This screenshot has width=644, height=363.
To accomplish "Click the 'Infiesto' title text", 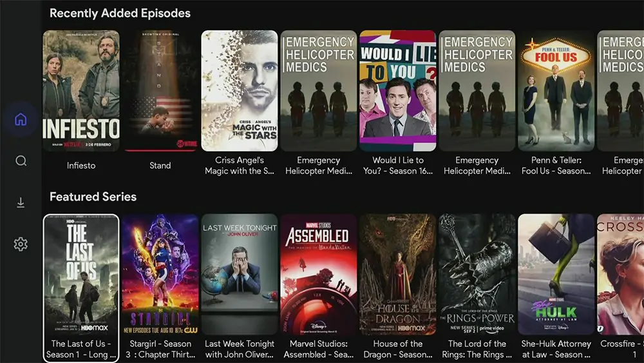I will pos(81,166).
